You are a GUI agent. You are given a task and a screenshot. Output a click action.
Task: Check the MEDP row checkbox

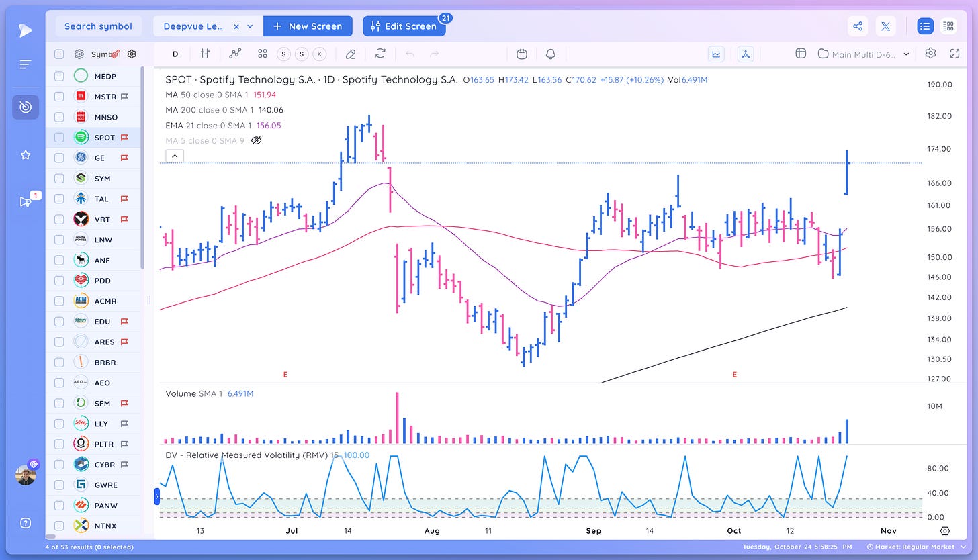[59, 76]
